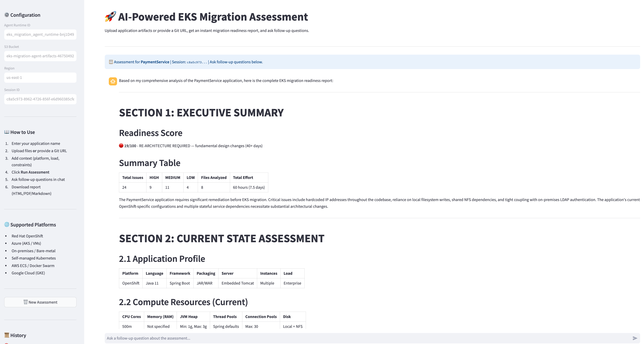
Task: Click the Region field showing us-east-1
Action: click(x=40, y=78)
